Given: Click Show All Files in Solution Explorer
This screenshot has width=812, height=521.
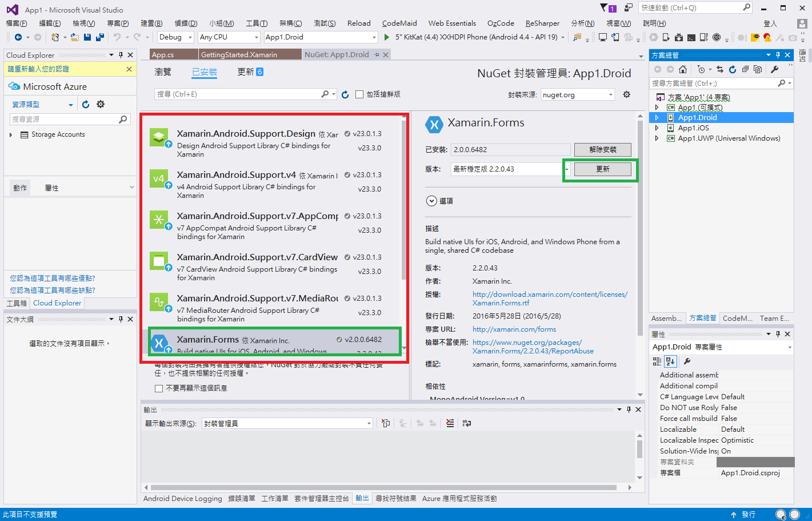Looking at the screenshot, I should 758,69.
